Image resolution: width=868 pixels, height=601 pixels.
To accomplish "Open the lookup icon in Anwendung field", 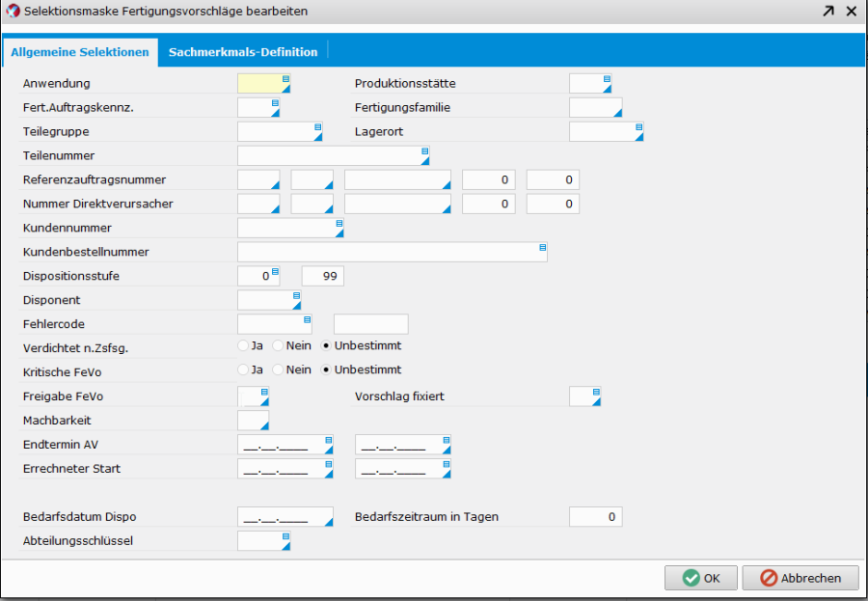I will [x=285, y=79].
